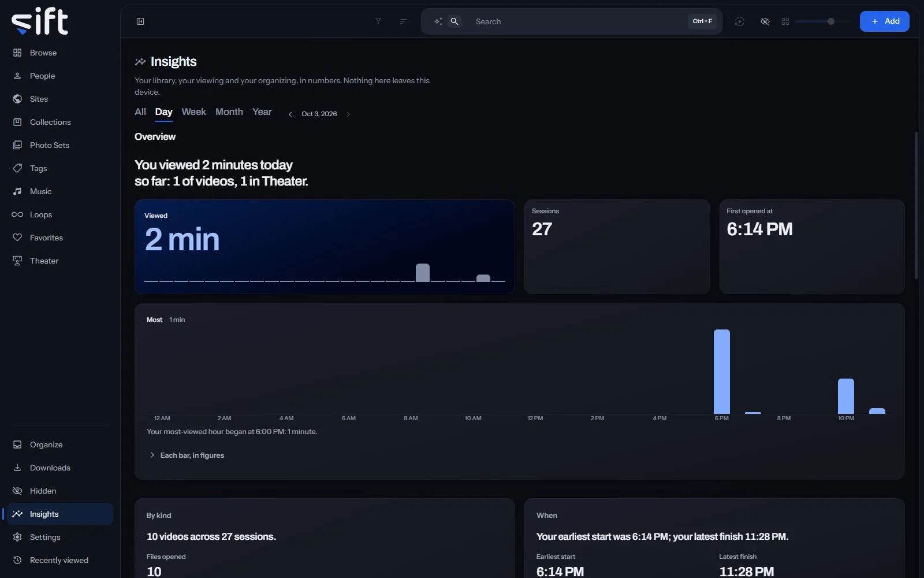This screenshot has height=578, width=924.
Task: Click the Sift logo
Action: [40, 21]
